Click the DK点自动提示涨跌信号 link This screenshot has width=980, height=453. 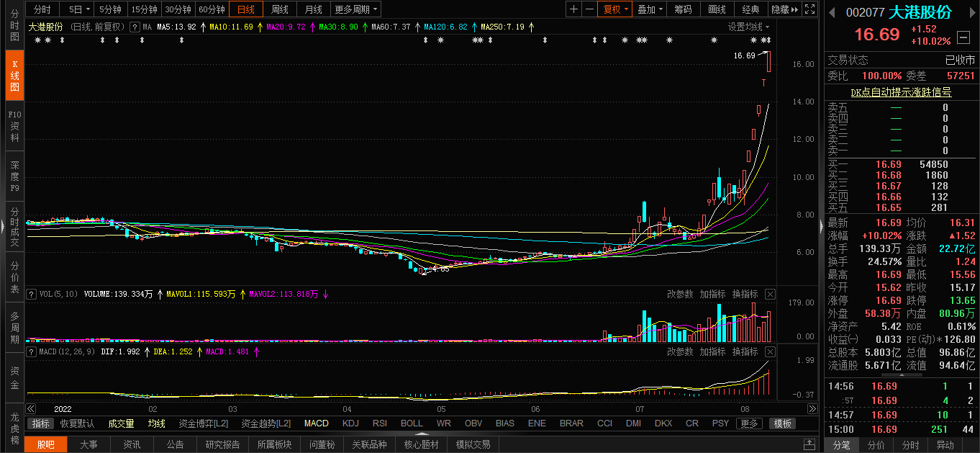[901, 92]
